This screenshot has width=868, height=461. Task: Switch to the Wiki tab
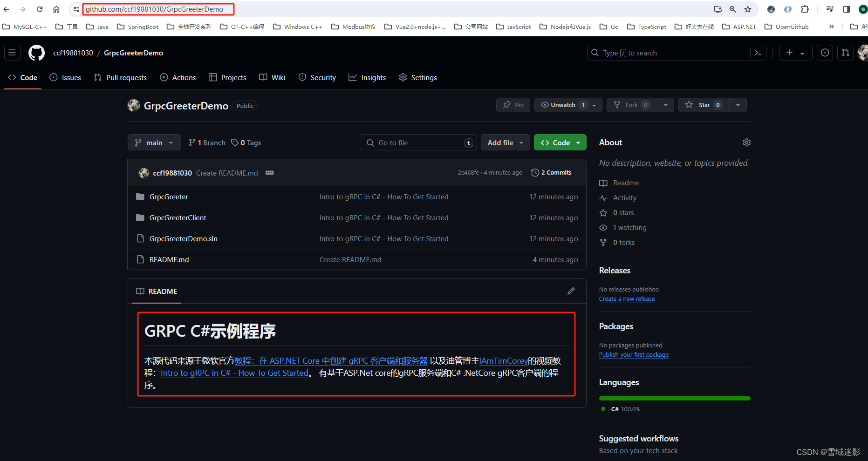[x=272, y=78]
